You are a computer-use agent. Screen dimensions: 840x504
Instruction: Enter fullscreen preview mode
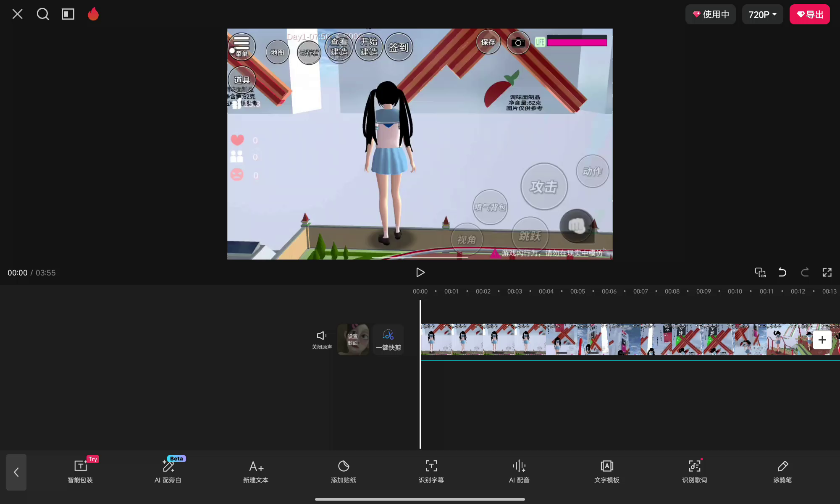click(827, 272)
